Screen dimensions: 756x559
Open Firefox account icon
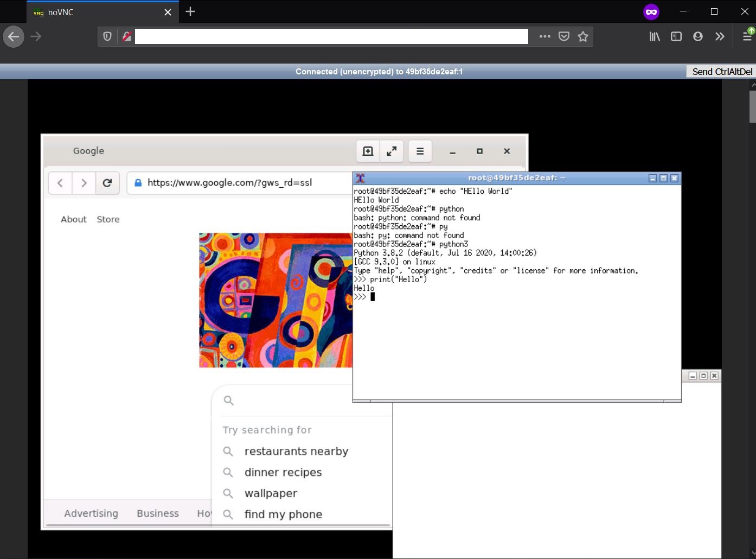[698, 36]
